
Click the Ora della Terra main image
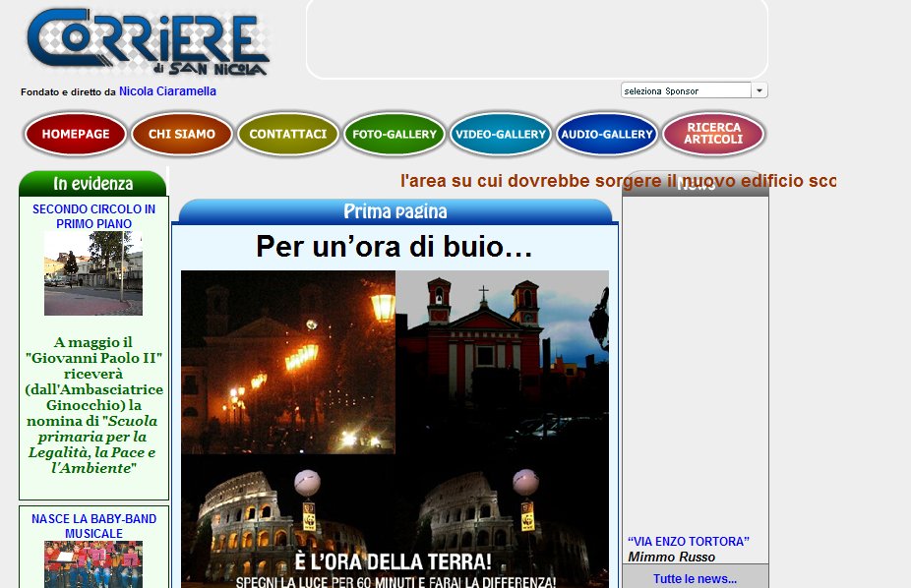click(395, 429)
